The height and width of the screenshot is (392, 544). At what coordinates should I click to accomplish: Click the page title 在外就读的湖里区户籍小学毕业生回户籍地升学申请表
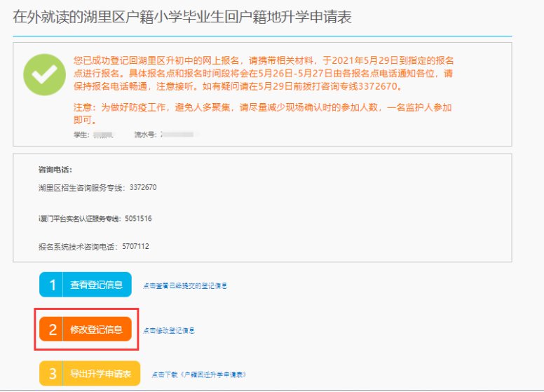click(182, 18)
